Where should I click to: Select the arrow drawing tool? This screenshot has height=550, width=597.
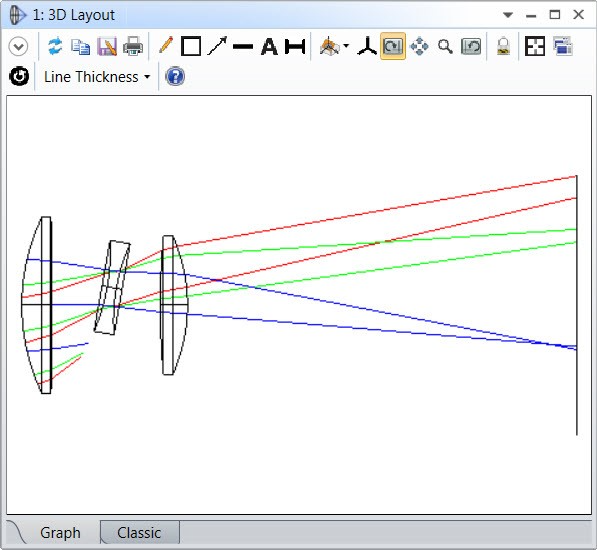(217, 46)
